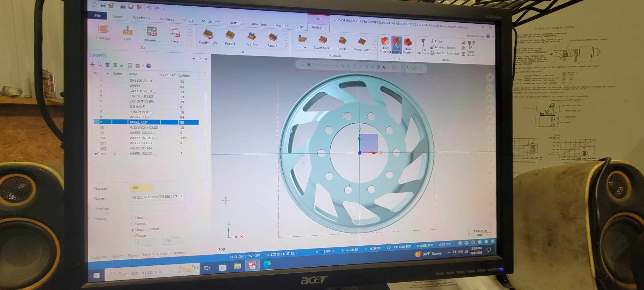644x290 pixels.
Task: Choose the Project 3D toolpath
Action: coord(251,39)
